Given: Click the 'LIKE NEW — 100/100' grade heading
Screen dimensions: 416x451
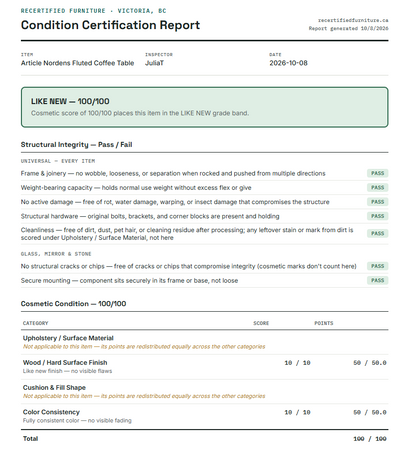Looking at the screenshot, I should (x=70, y=101).
